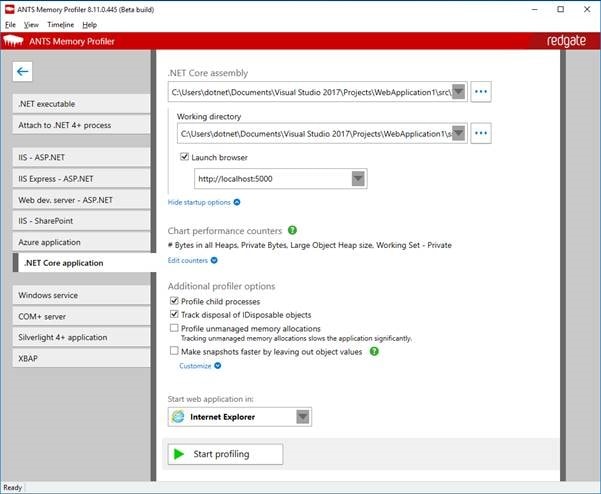Open the Timeline menu
This screenshot has width=601, height=494.
(x=61, y=25)
